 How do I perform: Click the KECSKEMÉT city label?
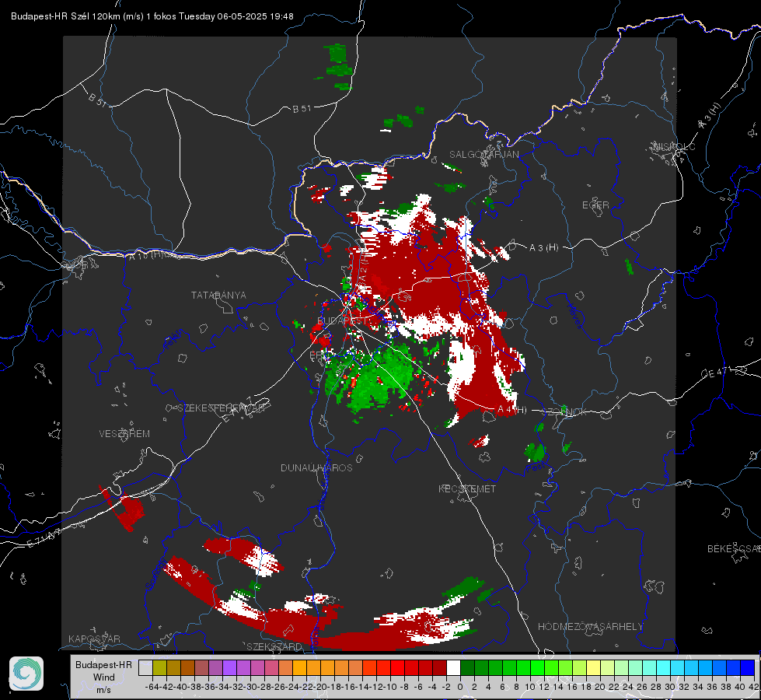click(x=467, y=489)
